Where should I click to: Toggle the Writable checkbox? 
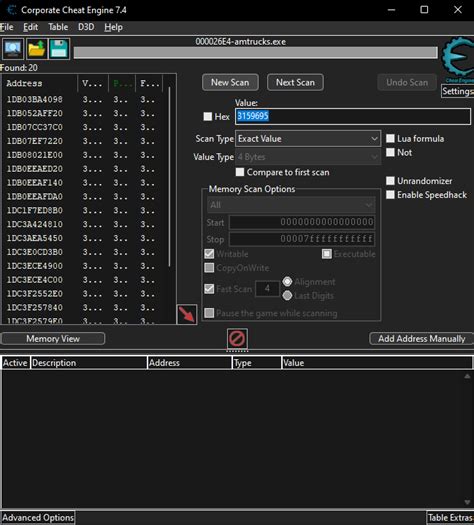click(x=209, y=254)
